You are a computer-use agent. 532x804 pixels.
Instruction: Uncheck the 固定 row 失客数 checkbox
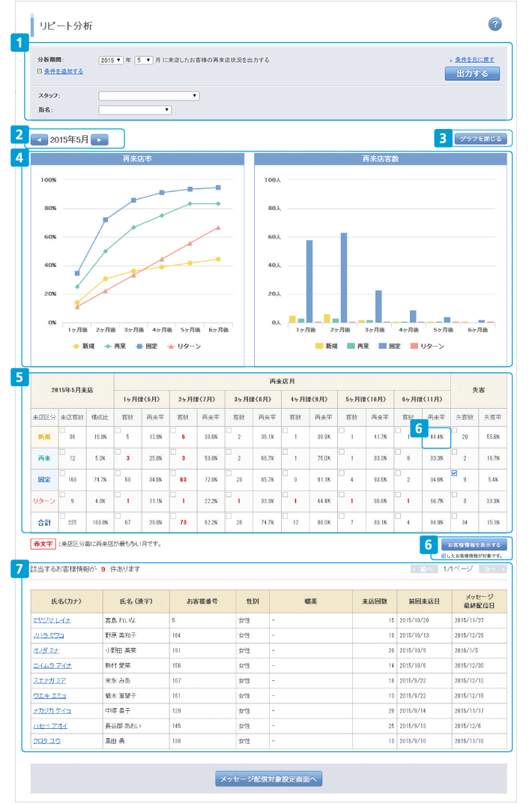456,472
